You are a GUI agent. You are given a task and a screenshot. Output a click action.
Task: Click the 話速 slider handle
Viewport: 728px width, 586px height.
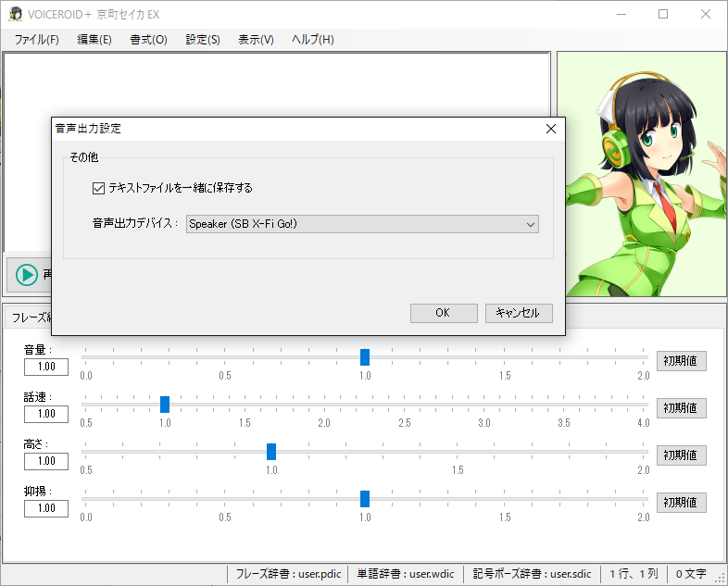(165, 405)
